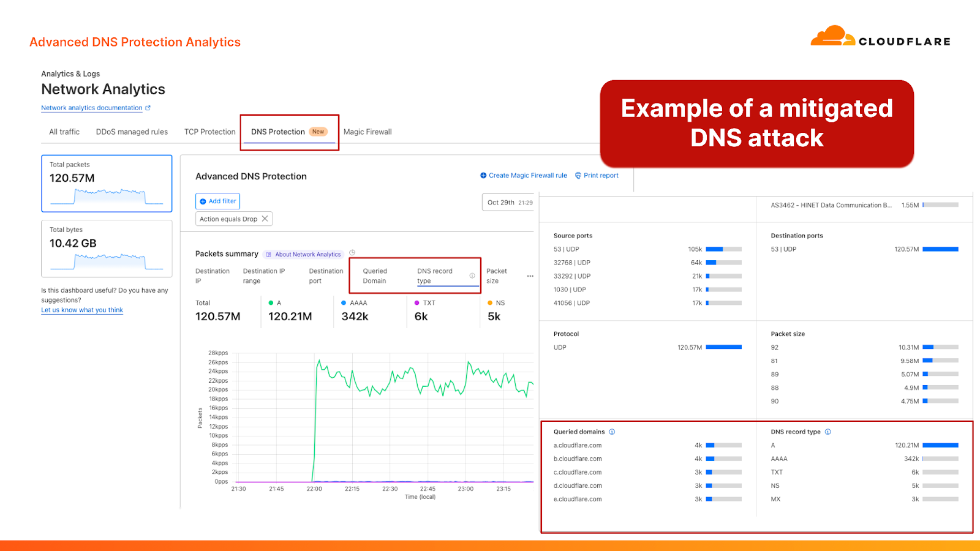Select the Destination port summary tab
The image size is (980, 551).
click(326, 275)
